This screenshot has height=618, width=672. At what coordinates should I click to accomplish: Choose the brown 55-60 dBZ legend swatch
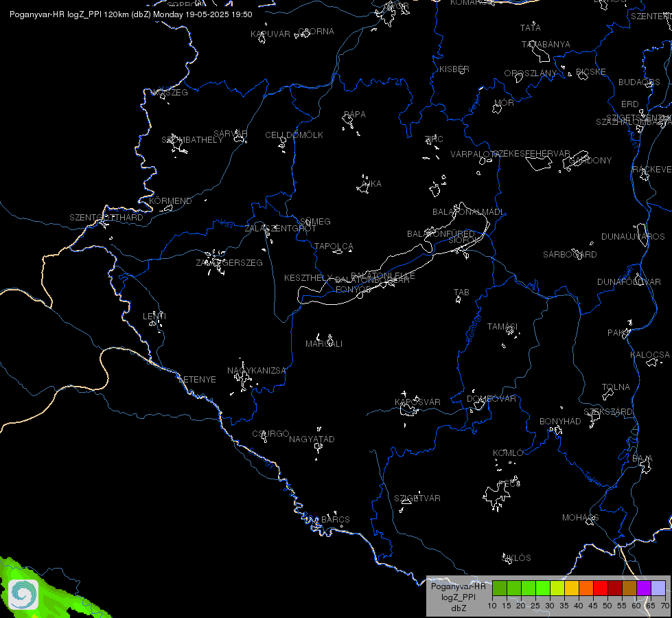629,588
